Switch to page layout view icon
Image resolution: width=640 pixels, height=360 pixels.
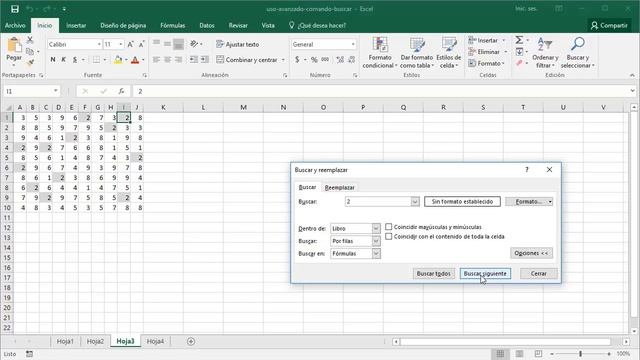[x=519, y=353]
